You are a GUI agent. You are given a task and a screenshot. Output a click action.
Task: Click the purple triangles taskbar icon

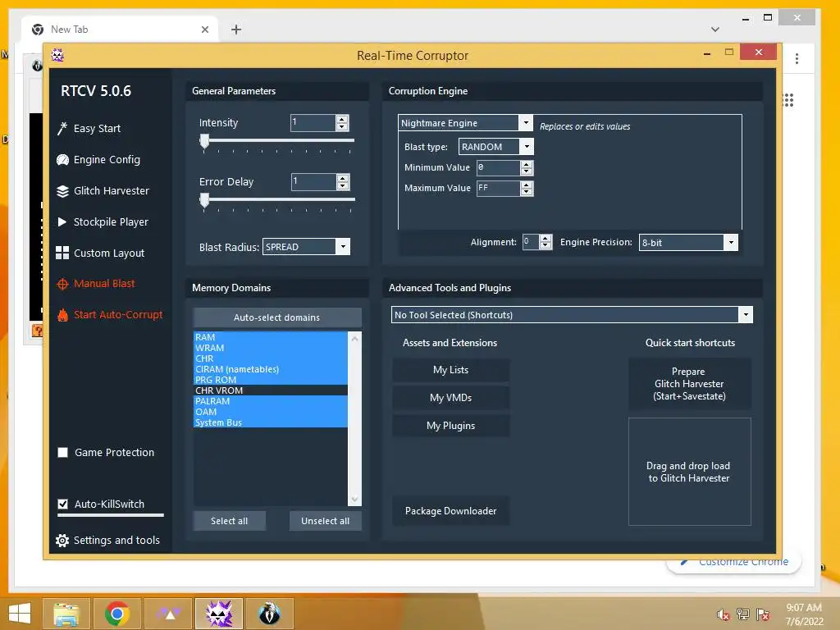coord(168,614)
